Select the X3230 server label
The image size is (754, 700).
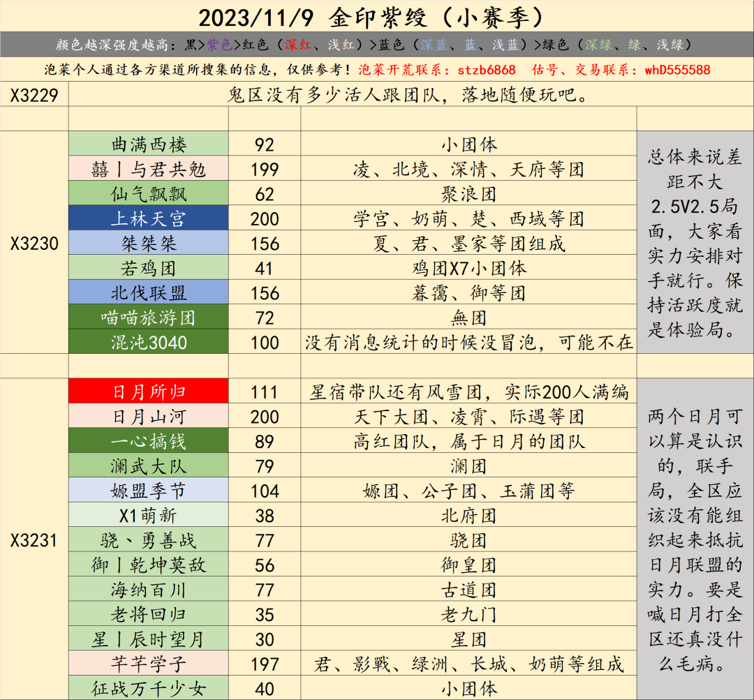[34, 244]
